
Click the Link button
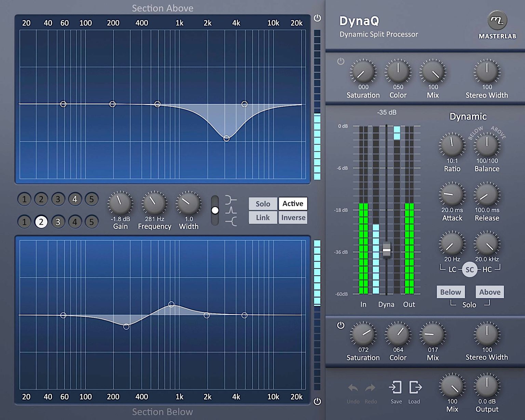tap(263, 217)
